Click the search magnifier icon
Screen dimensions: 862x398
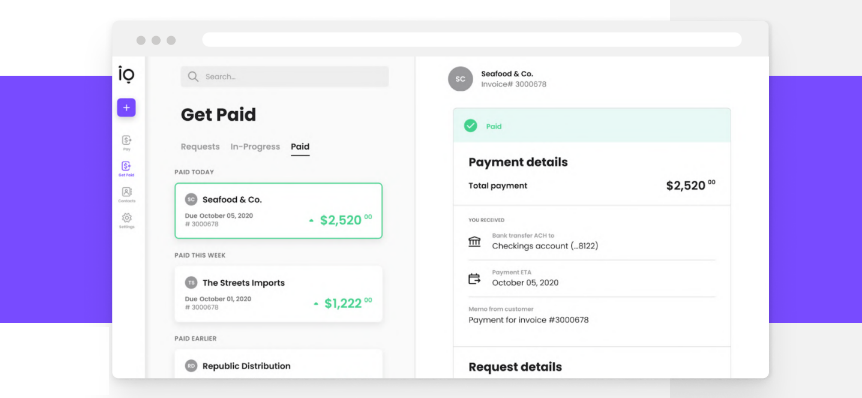click(x=193, y=76)
